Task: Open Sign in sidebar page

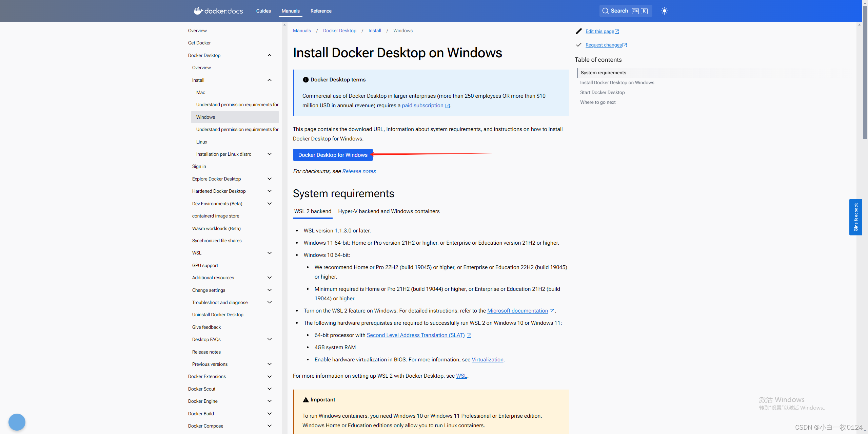Action: pos(199,166)
